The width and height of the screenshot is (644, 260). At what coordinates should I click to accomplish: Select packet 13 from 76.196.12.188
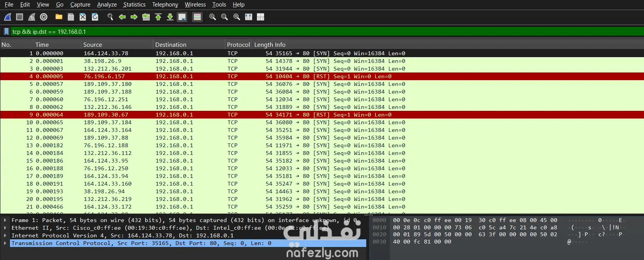(322, 145)
